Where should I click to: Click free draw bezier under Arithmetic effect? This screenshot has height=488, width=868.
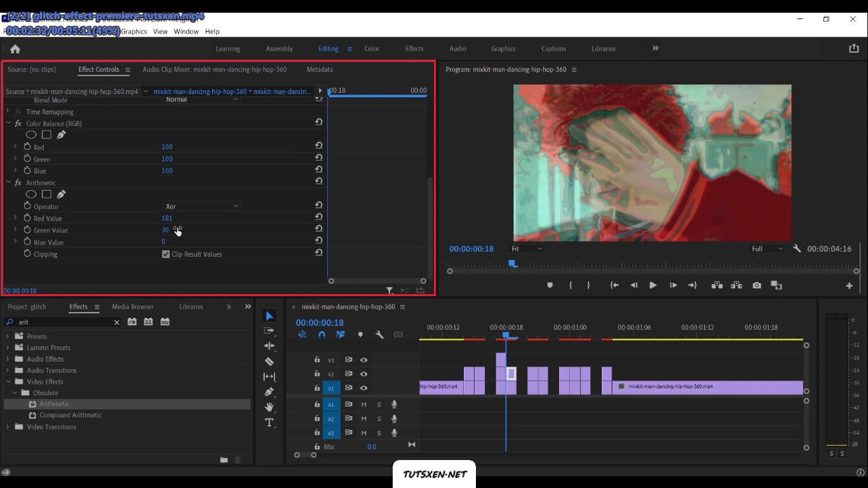tap(61, 194)
